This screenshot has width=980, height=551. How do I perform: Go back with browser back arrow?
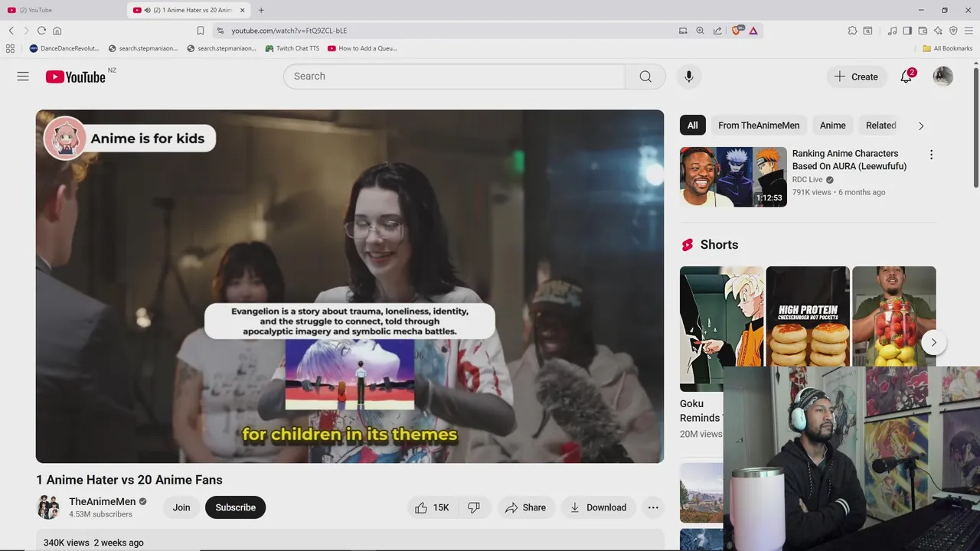point(11,31)
